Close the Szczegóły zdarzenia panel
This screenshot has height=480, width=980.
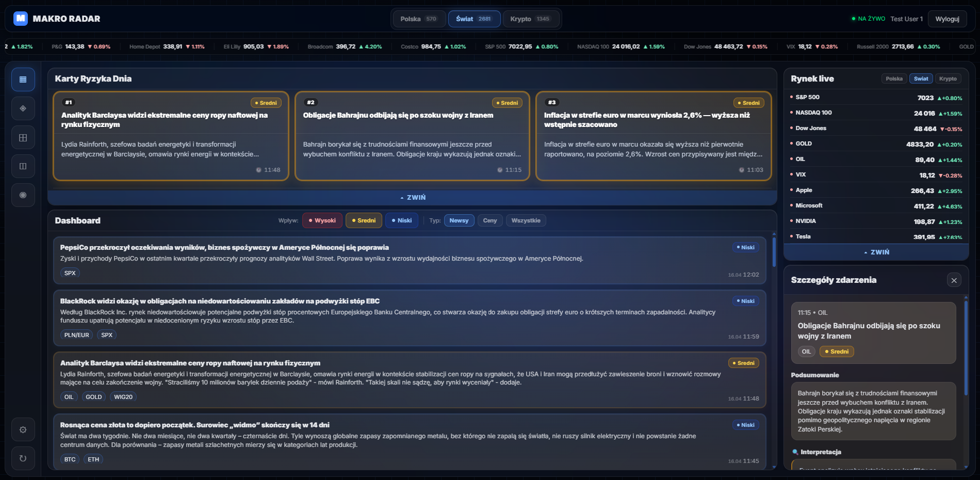pyautogui.click(x=954, y=280)
